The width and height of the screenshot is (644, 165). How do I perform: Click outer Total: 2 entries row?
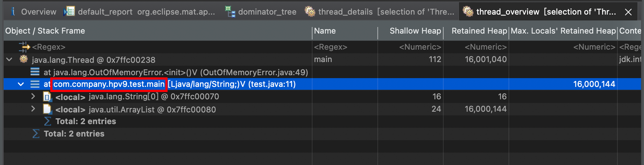(74, 134)
